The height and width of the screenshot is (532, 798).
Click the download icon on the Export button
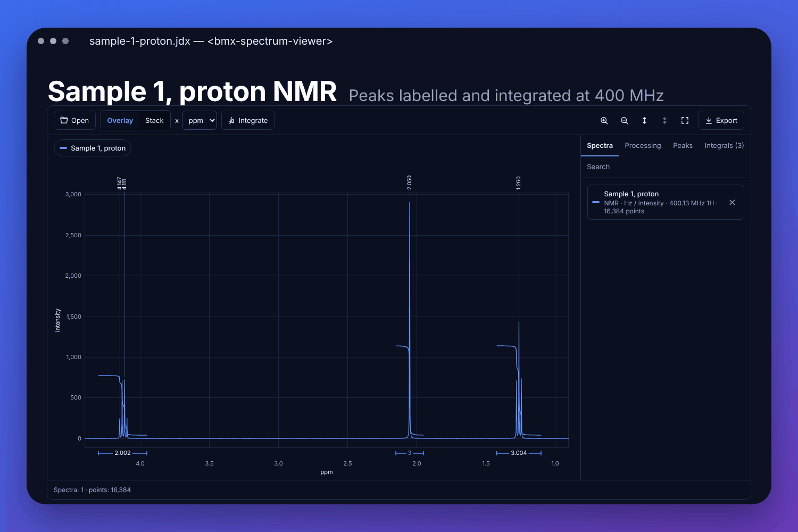tap(709, 121)
